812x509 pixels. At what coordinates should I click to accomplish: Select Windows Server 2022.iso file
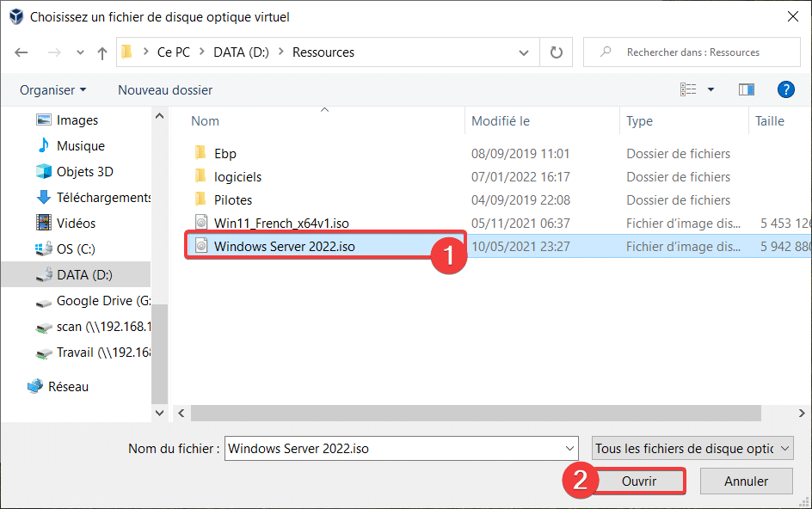coord(285,247)
